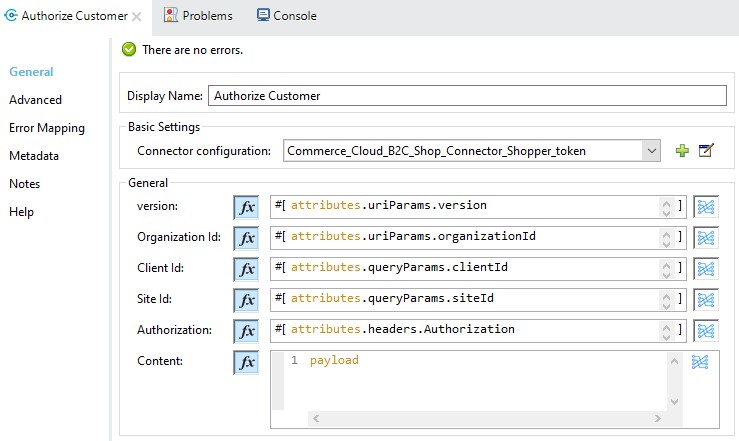Image resolution: width=739 pixels, height=441 pixels.
Task: Click the Display Name input field
Action: [465, 96]
